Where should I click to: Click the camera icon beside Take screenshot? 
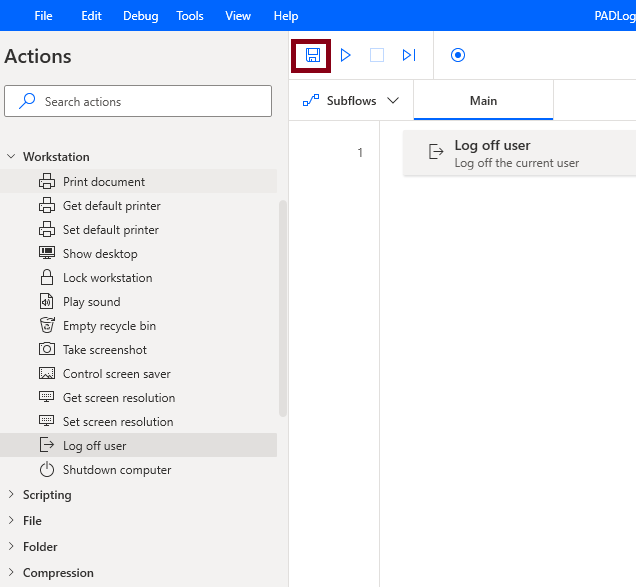[47, 349]
